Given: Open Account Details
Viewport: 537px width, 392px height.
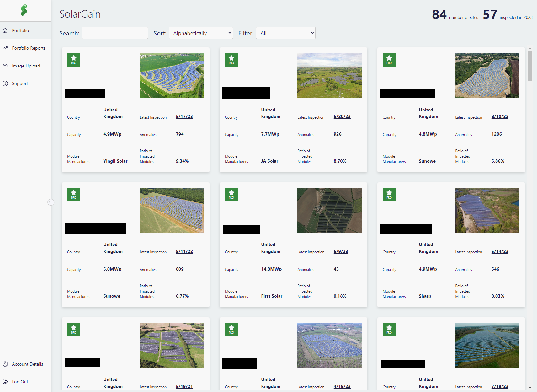Looking at the screenshot, I should pyautogui.click(x=25, y=364).
